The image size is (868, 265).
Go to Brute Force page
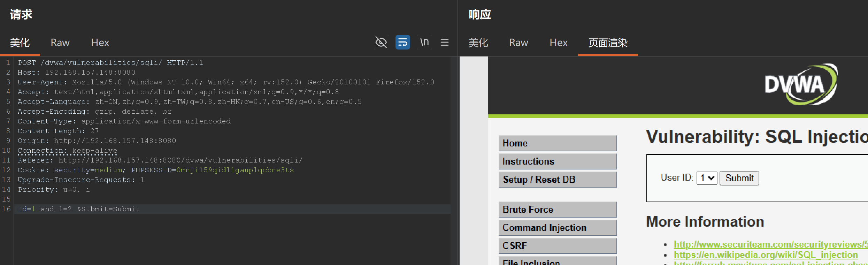[x=558, y=210]
